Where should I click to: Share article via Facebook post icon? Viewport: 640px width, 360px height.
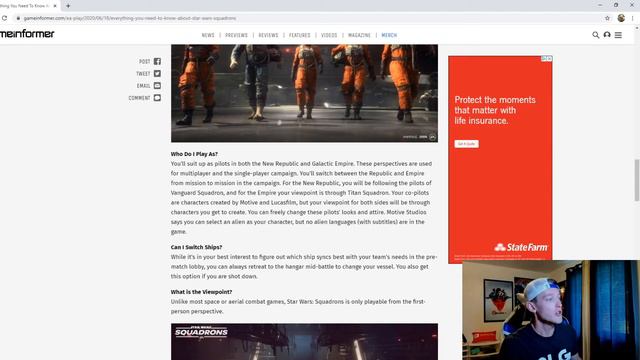coord(157,61)
